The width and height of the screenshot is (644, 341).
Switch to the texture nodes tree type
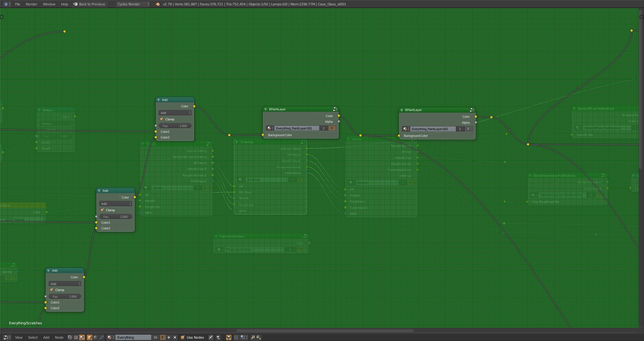pos(76,337)
